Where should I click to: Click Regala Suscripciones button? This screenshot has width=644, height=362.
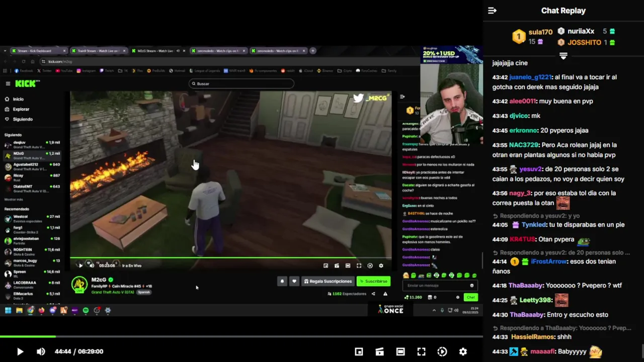[328, 282]
